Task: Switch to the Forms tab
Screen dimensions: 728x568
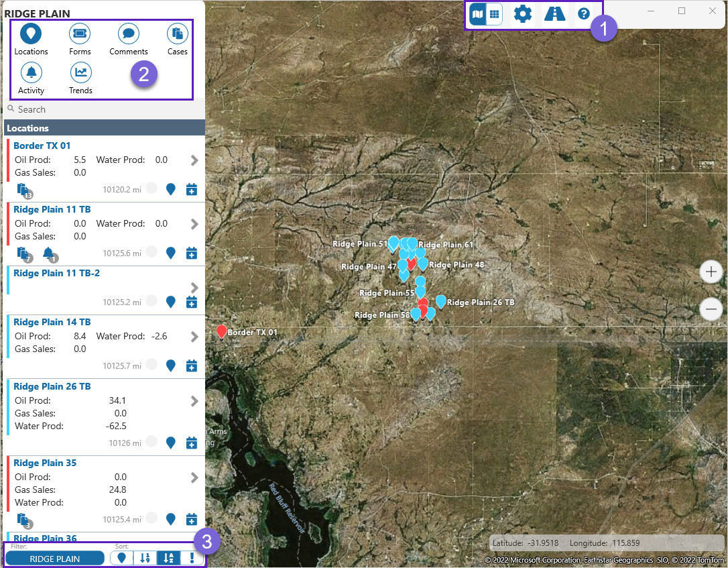Action: coord(80,39)
